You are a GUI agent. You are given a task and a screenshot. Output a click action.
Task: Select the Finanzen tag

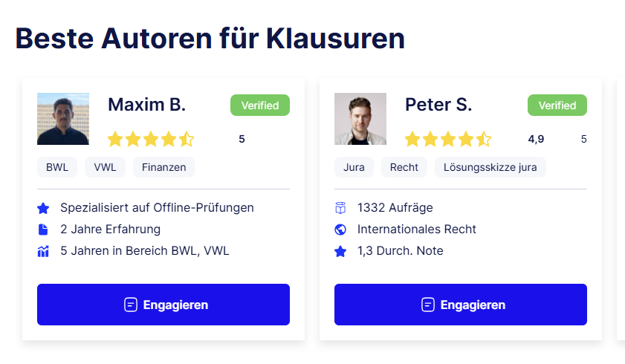tap(164, 167)
